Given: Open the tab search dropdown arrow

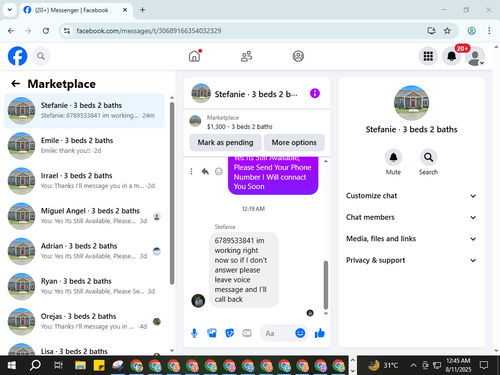Looking at the screenshot, I should [x=10, y=10].
